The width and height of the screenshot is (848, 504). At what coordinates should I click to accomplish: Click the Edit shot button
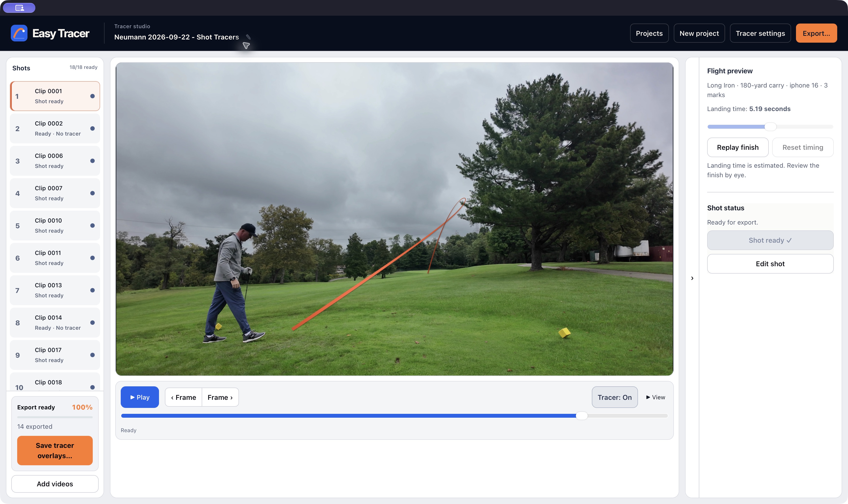pos(770,264)
